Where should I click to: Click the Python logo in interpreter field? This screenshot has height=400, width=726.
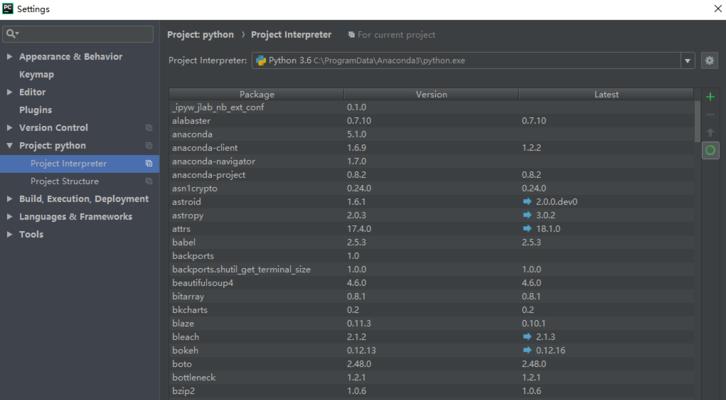(x=261, y=61)
